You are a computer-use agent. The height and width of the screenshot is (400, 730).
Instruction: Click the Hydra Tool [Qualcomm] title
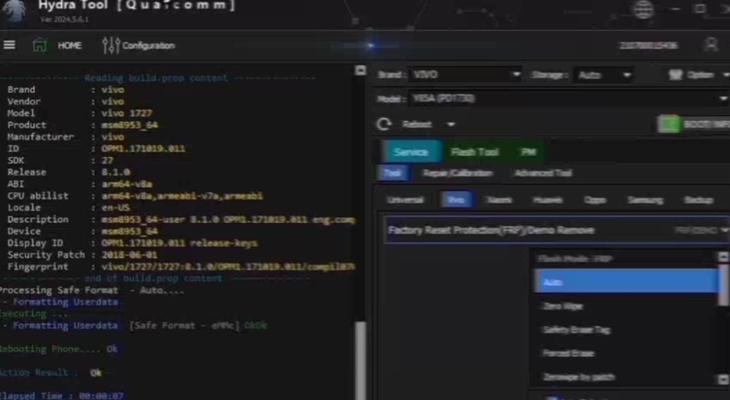(x=136, y=6)
